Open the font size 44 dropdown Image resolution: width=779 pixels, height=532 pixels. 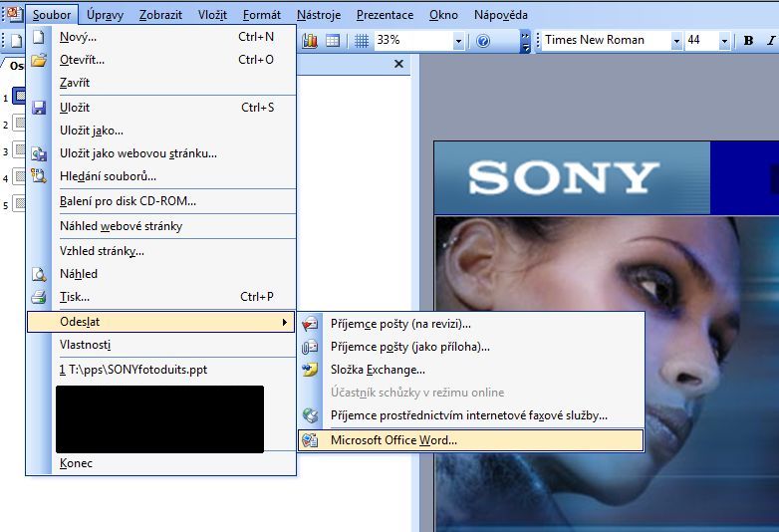click(724, 41)
